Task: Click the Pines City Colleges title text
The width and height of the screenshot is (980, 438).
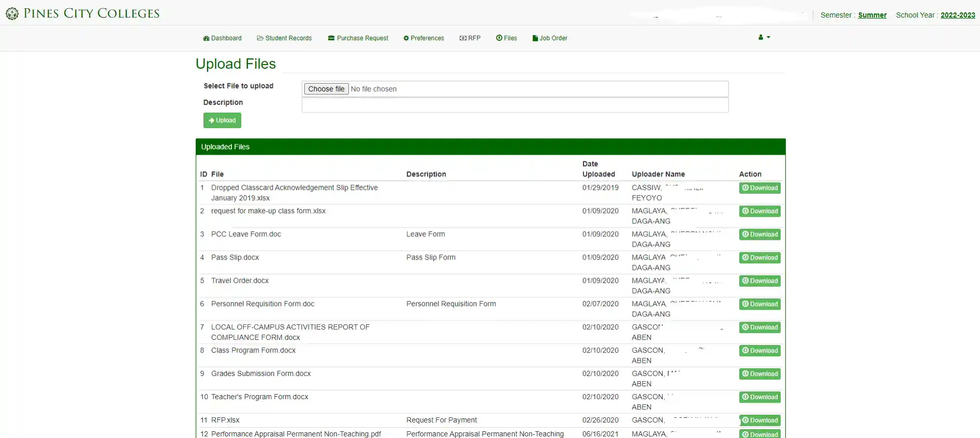Action: 92,13
